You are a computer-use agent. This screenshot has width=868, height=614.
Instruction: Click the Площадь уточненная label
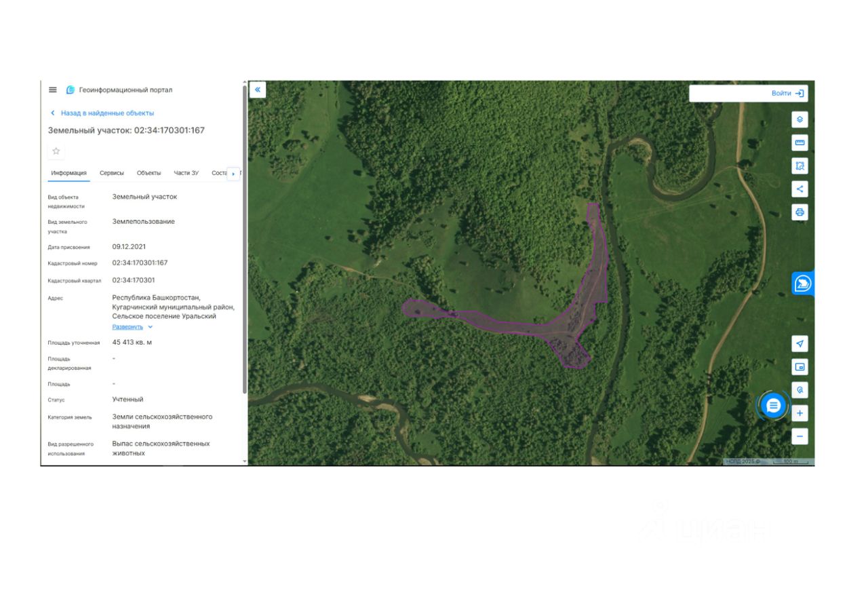pos(74,343)
